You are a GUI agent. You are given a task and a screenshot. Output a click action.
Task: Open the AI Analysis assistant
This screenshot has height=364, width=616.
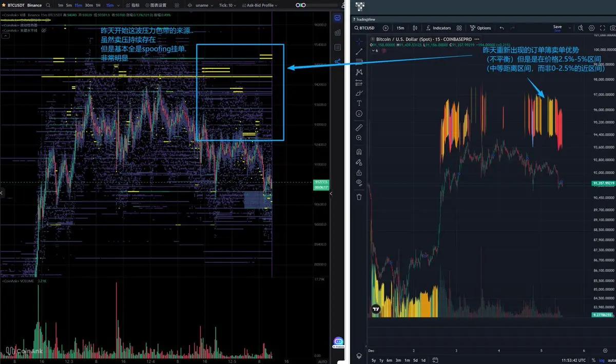point(338,342)
